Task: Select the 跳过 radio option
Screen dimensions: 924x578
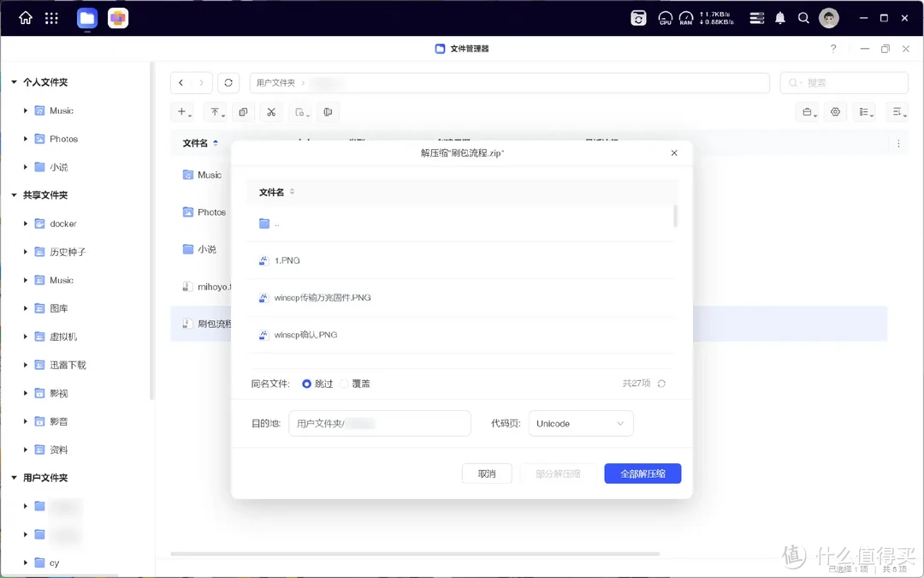Action: click(307, 384)
